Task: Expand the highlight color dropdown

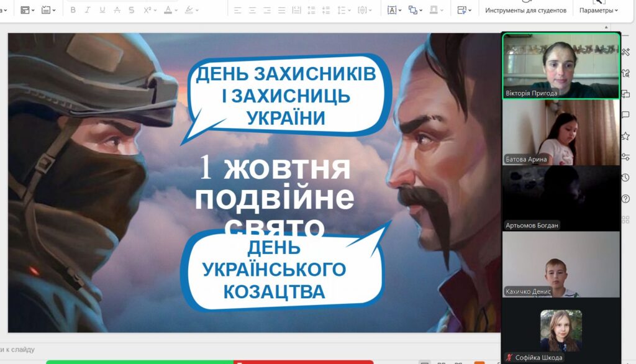Action: tap(197, 11)
